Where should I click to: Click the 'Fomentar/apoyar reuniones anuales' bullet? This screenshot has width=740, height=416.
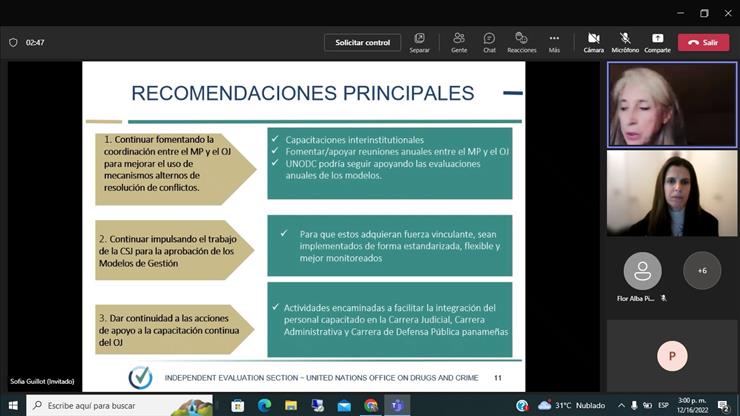tap(397, 152)
